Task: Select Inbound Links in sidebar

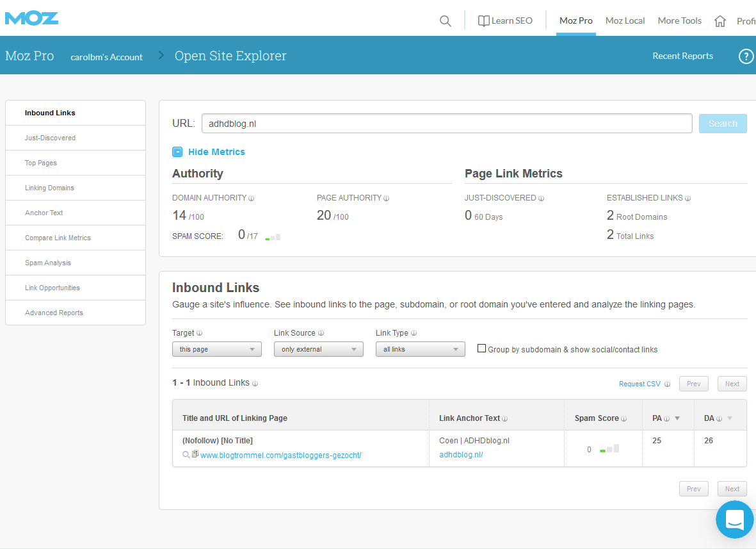Action: point(76,113)
